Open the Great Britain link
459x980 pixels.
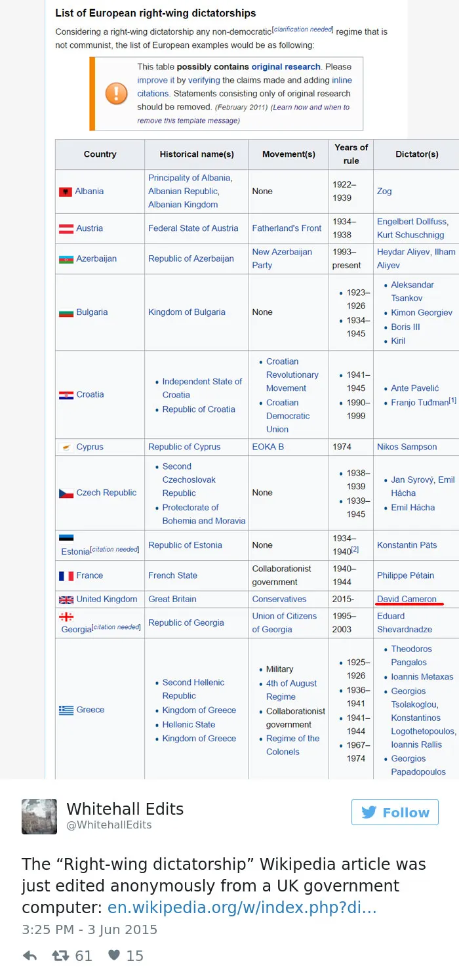tap(172, 600)
